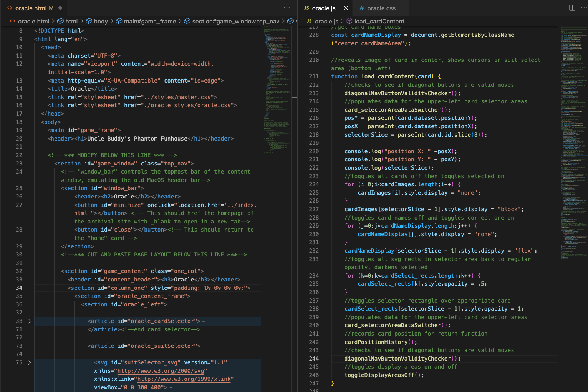The width and height of the screenshot is (588, 392).
Task: Open section#game_window.top_nav breadcrumb dropdown
Action: [236, 21]
